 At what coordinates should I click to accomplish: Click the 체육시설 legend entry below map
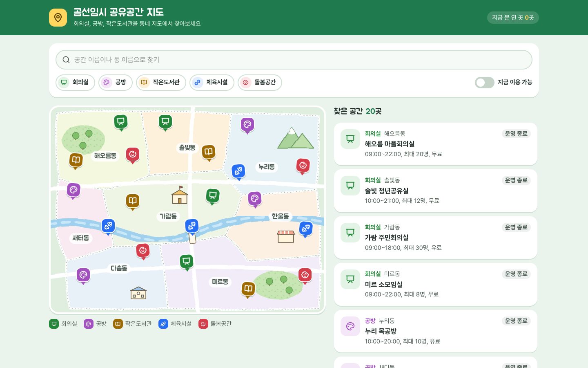[x=175, y=324]
